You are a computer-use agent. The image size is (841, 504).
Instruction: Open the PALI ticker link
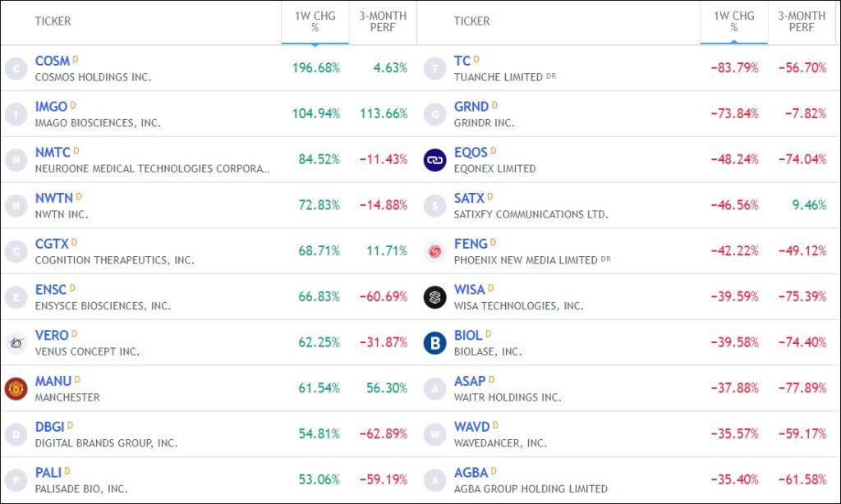pos(48,473)
